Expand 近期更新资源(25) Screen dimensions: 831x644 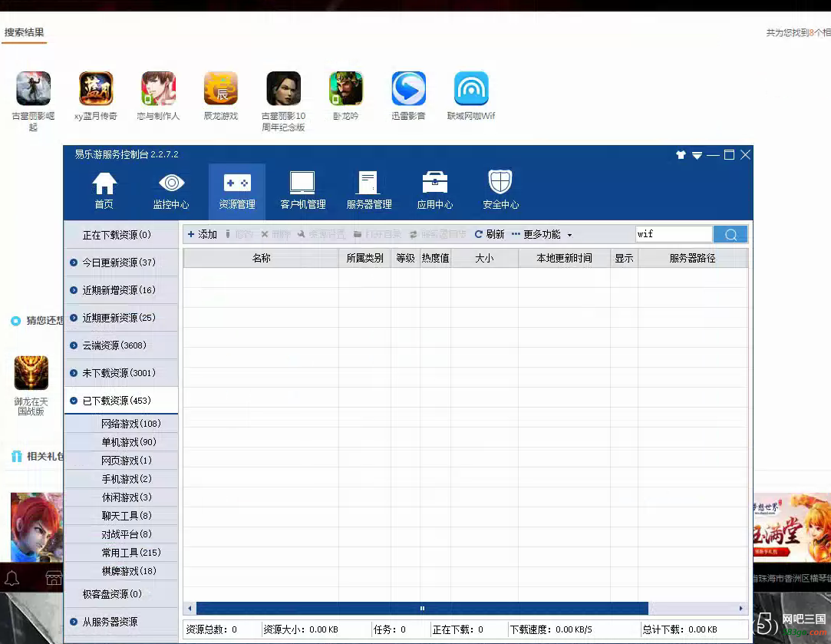coord(120,318)
